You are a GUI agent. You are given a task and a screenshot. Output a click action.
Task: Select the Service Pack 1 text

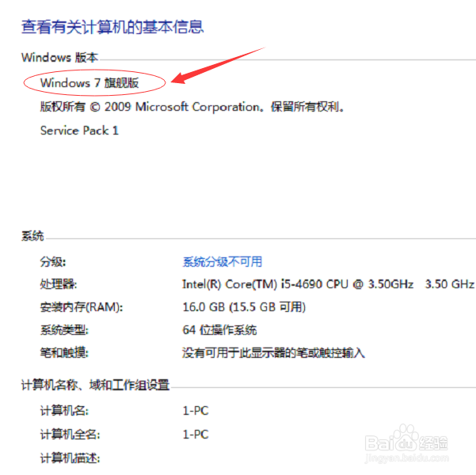79,131
